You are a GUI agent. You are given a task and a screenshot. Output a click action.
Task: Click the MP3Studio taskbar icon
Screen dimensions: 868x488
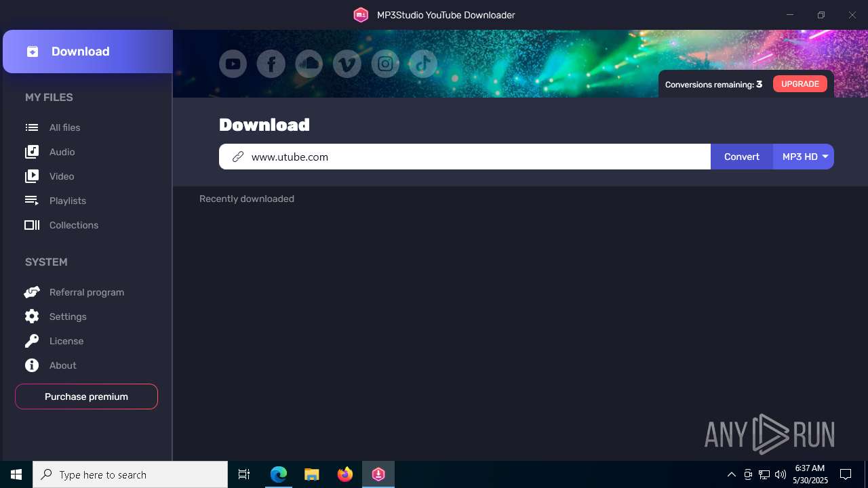[378, 474]
